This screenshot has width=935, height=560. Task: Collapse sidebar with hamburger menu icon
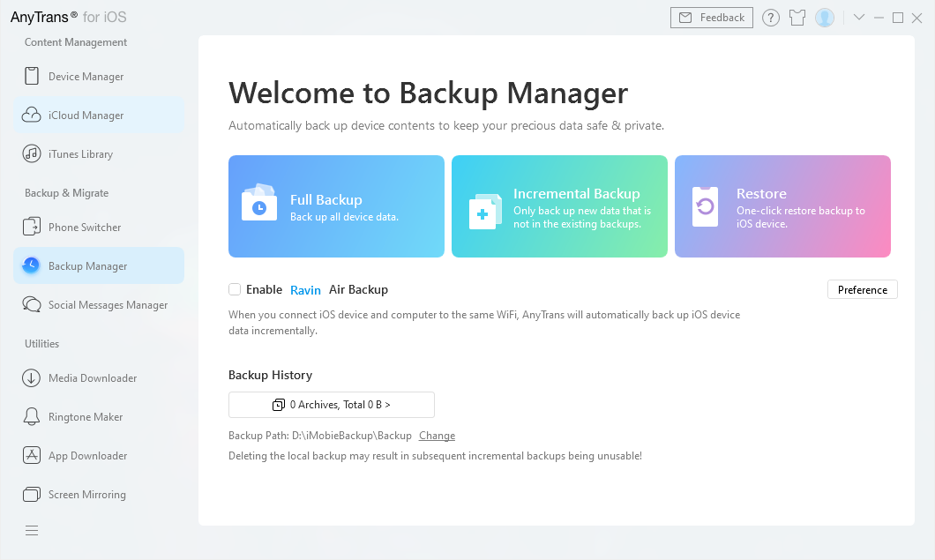[x=32, y=530]
